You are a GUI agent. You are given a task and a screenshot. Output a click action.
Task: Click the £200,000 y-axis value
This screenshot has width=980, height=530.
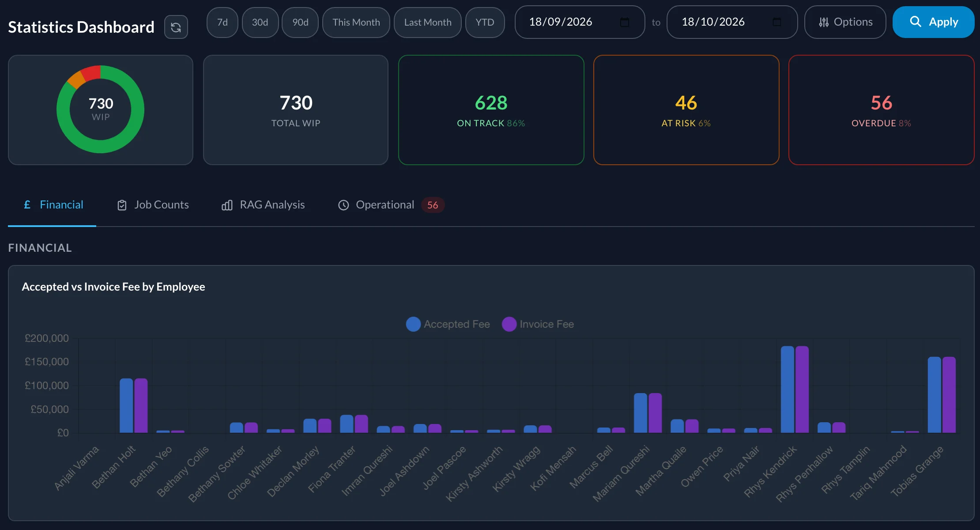coord(47,338)
